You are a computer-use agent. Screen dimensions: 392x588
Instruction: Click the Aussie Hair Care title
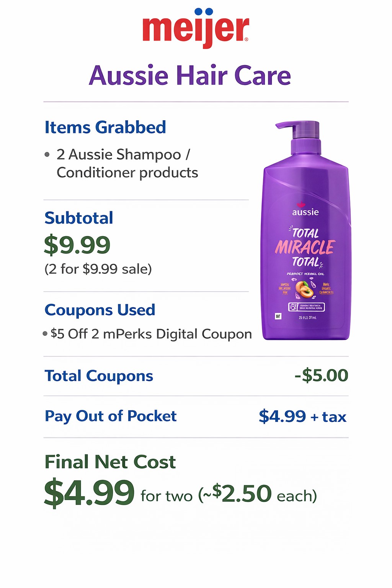(190, 75)
